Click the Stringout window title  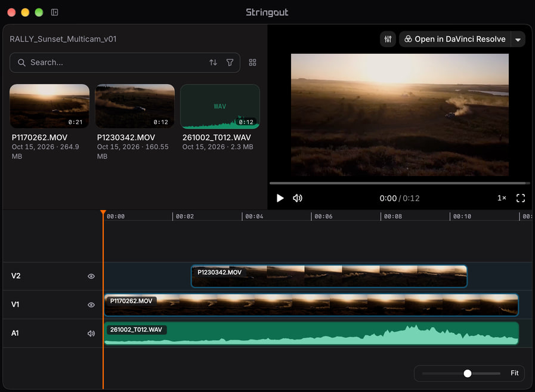267,13
